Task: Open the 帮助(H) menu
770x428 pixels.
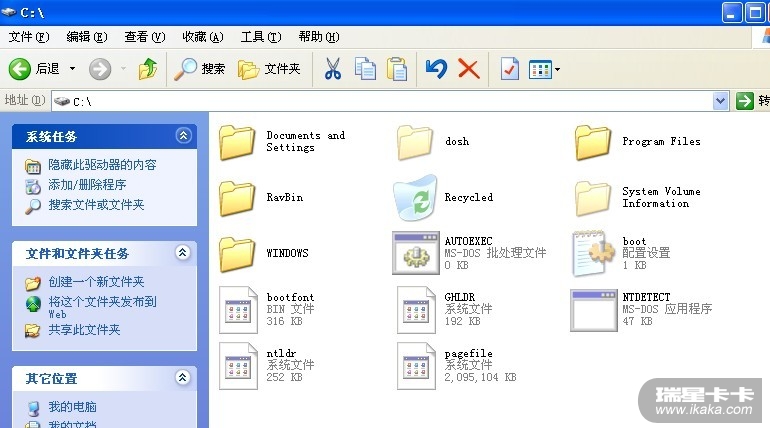Action: pos(318,37)
